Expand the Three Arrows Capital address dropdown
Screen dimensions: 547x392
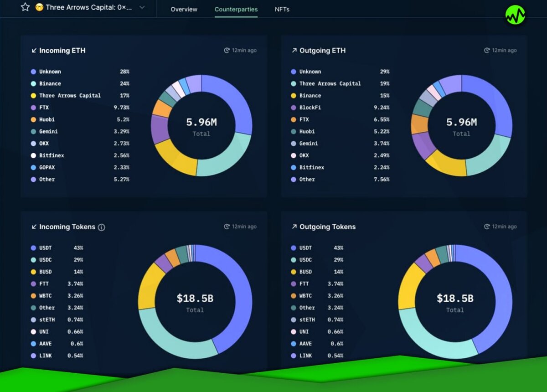142,8
